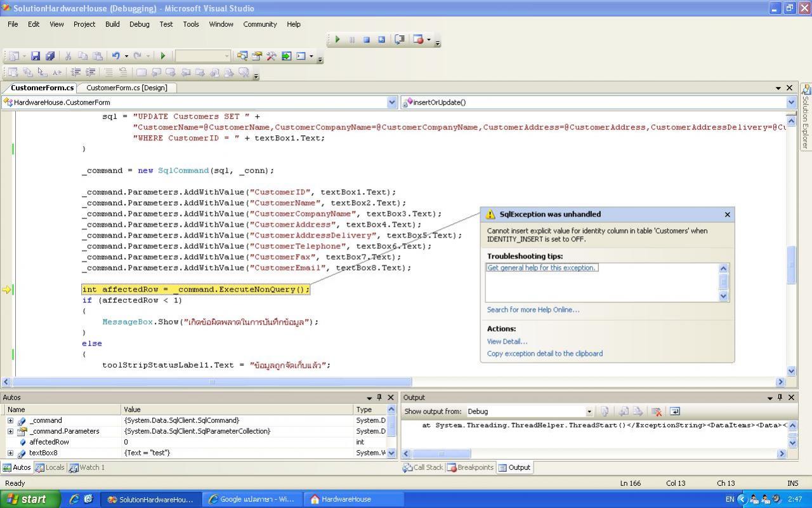Screen dimensions: 812x508
Task: Click the Increase Line Indent icon
Action: click(90, 72)
